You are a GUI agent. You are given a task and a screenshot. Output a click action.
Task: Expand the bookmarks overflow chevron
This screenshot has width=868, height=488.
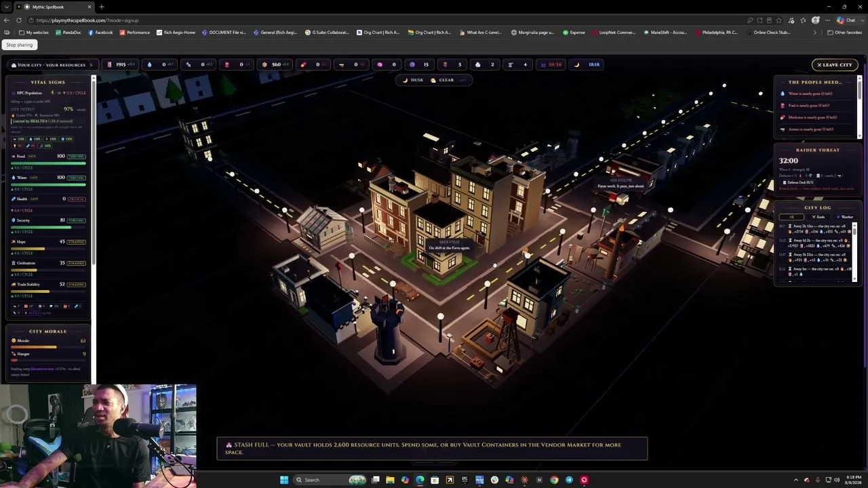click(816, 33)
